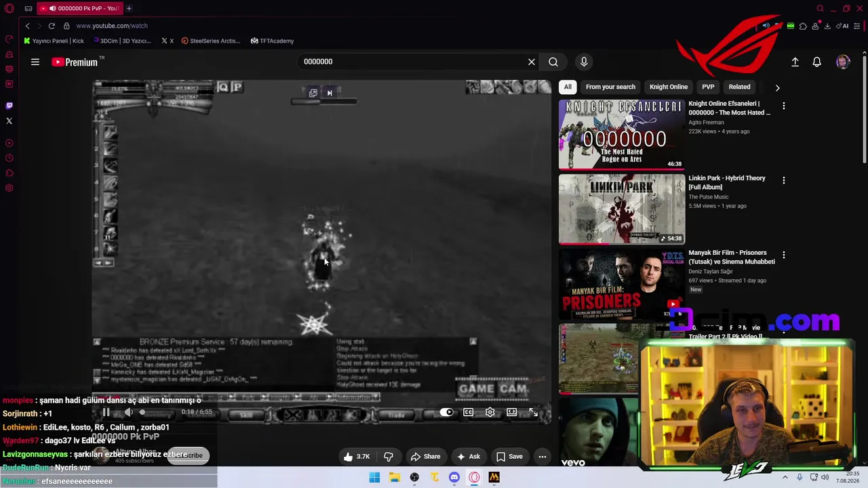Submit search with magnifier button

pyautogui.click(x=553, y=62)
